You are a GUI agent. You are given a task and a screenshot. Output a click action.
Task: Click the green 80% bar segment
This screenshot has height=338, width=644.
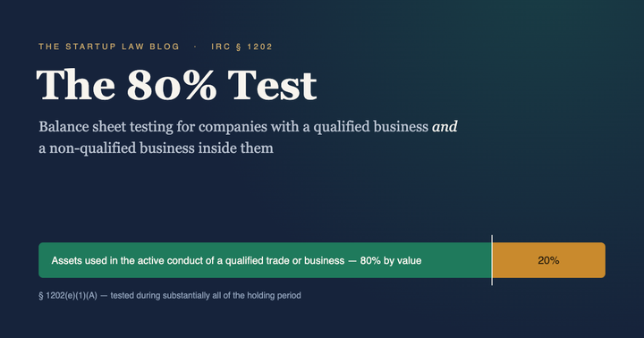pyautogui.click(x=266, y=260)
